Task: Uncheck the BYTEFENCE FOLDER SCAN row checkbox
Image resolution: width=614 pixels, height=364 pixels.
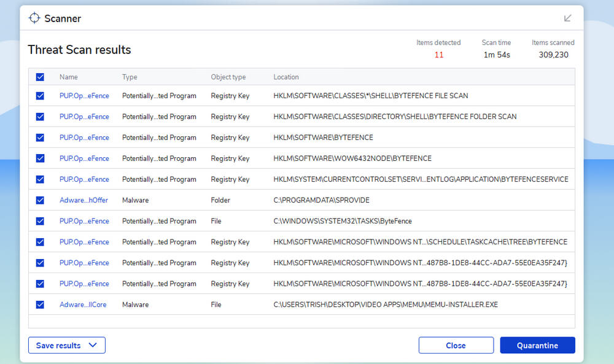Action: click(40, 117)
